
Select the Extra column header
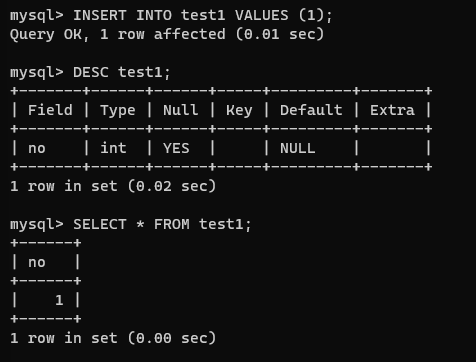coord(392,110)
